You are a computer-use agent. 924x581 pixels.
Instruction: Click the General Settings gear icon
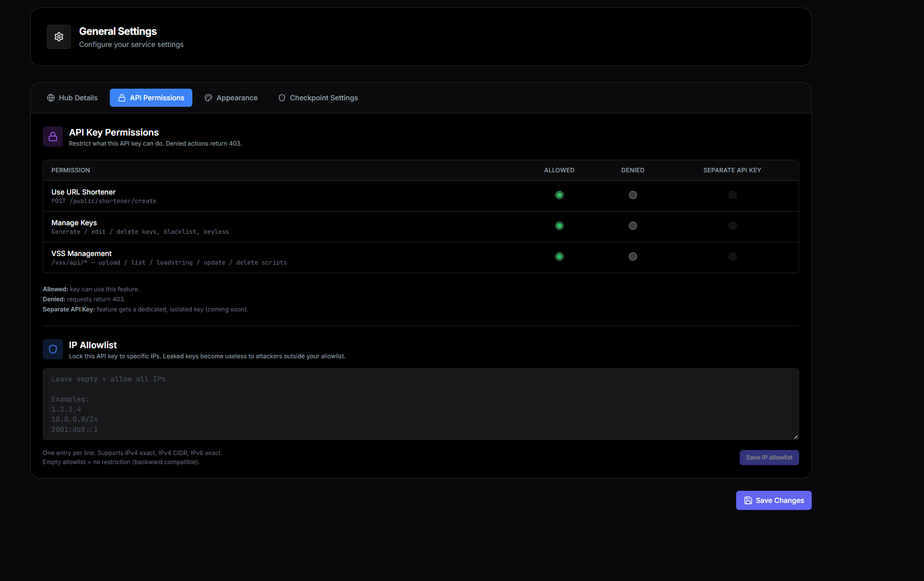(x=59, y=37)
